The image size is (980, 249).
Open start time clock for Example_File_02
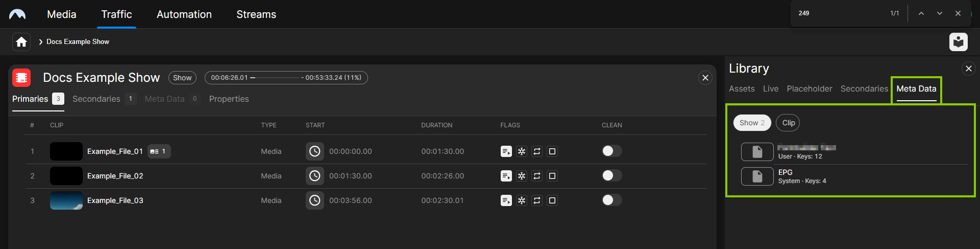coord(315,176)
